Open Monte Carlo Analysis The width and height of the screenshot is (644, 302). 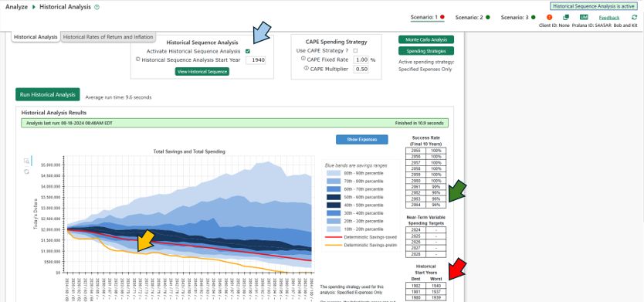point(426,39)
